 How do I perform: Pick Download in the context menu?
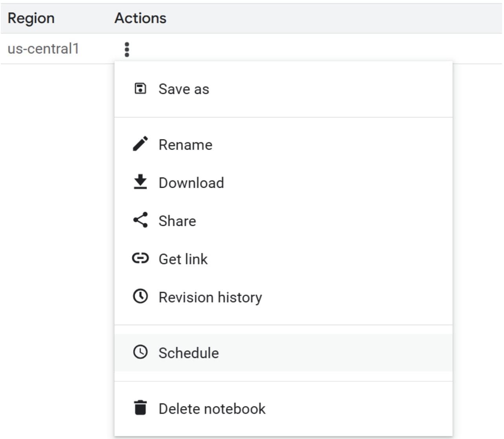191,183
